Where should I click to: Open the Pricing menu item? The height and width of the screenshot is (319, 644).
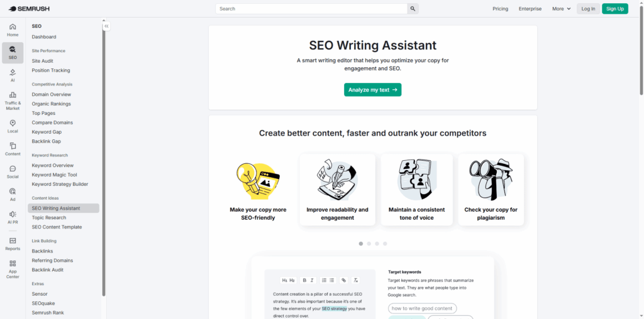pos(500,9)
